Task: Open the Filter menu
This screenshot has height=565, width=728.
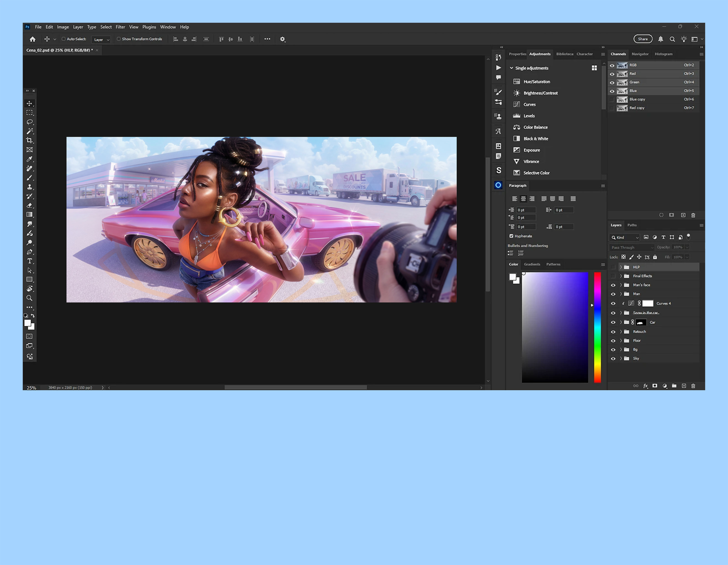Action: [120, 27]
